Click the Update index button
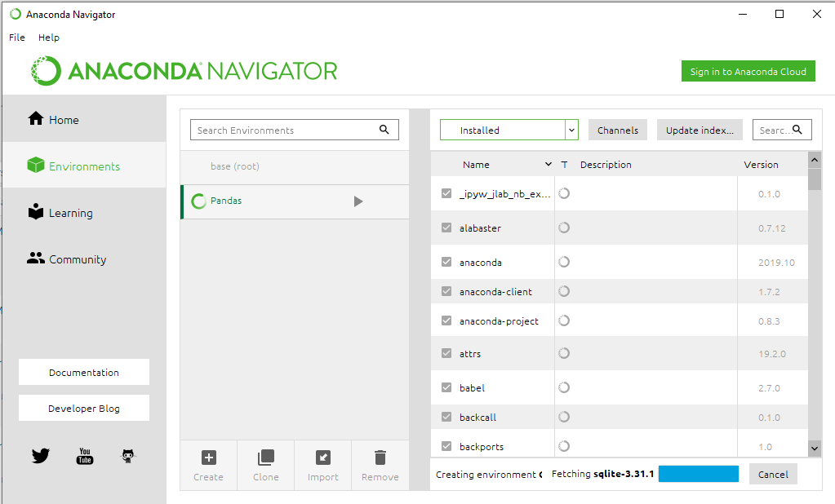Image resolution: width=835 pixels, height=504 pixels. tap(700, 130)
